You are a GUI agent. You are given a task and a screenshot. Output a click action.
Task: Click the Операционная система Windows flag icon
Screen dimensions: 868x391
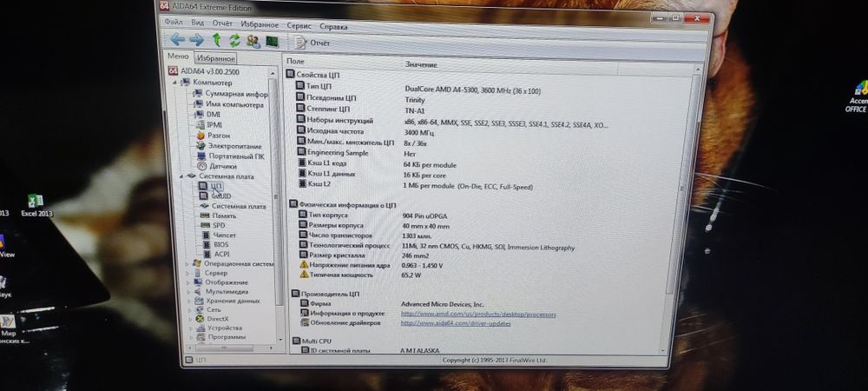click(x=197, y=263)
